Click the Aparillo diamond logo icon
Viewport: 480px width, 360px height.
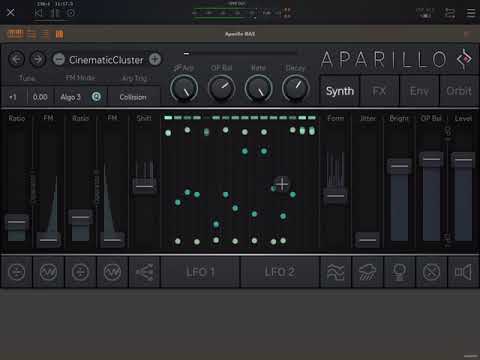465,59
